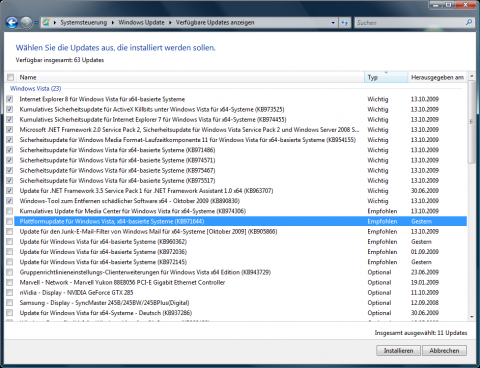Check Samsung SyncMaster display driver
The height and width of the screenshot is (368, 480).
tap(10, 303)
